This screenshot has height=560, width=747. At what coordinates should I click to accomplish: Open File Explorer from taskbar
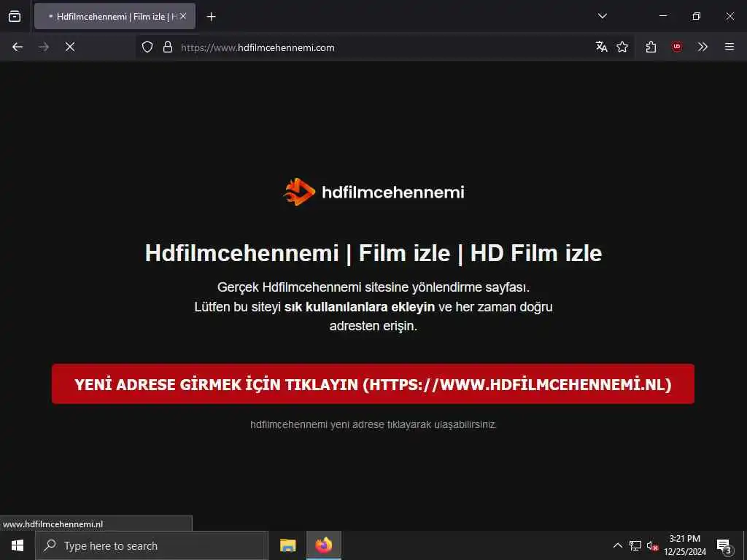pos(287,545)
